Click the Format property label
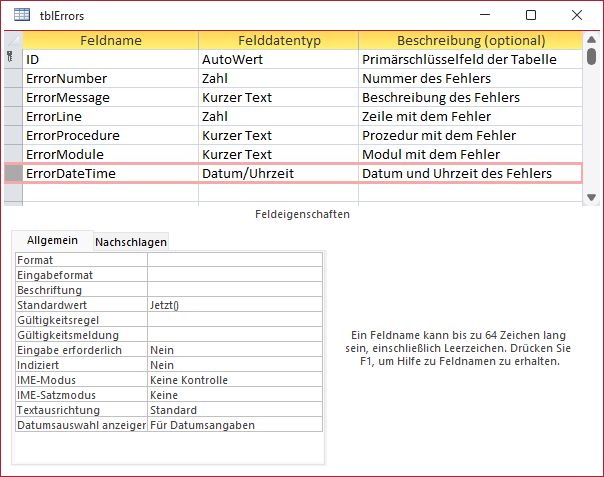The image size is (604, 477). 81,260
